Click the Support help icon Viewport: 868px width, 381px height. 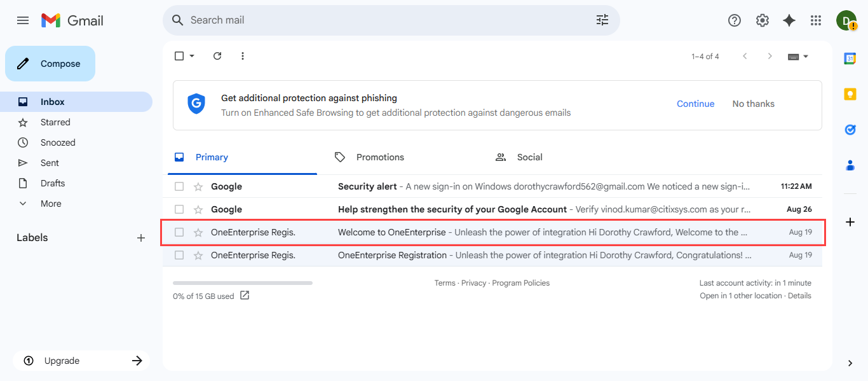point(735,20)
